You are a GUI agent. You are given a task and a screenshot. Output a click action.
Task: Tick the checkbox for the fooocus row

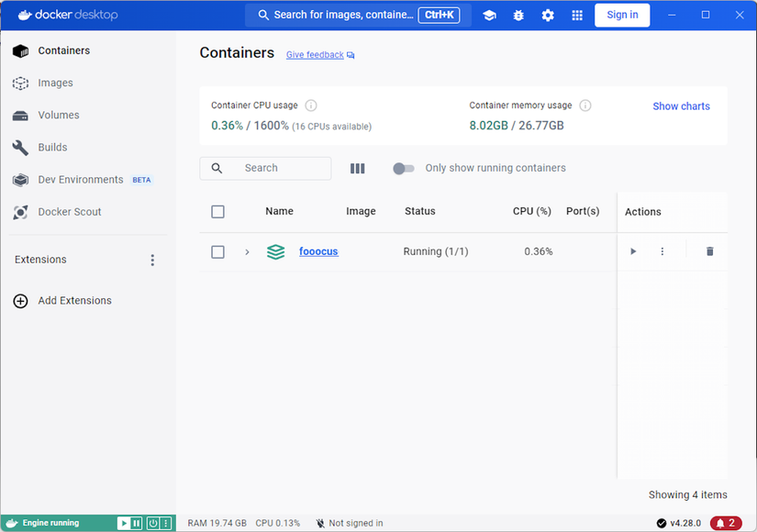pyautogui.click(x=217, y=251)
